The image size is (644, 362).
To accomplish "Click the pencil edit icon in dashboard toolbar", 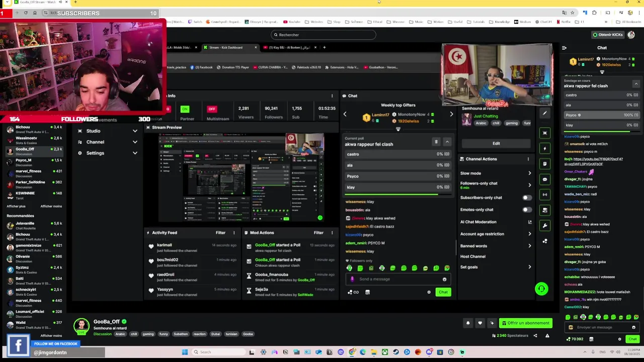I will pyautogui.click(x=544, y=113).
